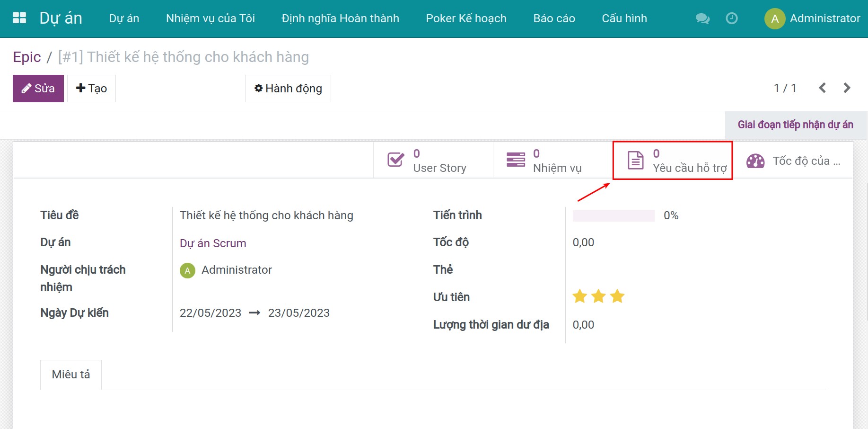868x429 pixels.
Task: Open the Hành động dropdown
Action: click(288, 88)
